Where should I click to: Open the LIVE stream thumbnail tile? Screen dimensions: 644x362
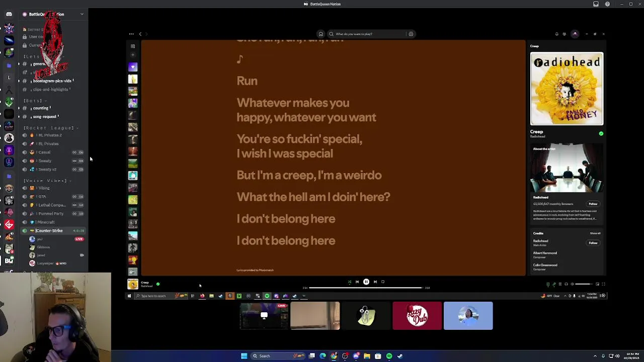click(x=264, y=316)
